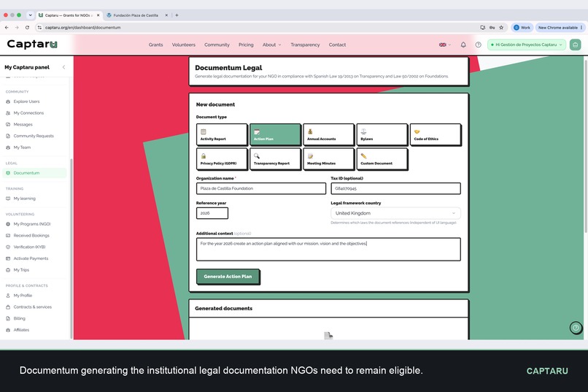Click the Organization name input field
588x392 pixels.
coord(261,188)
